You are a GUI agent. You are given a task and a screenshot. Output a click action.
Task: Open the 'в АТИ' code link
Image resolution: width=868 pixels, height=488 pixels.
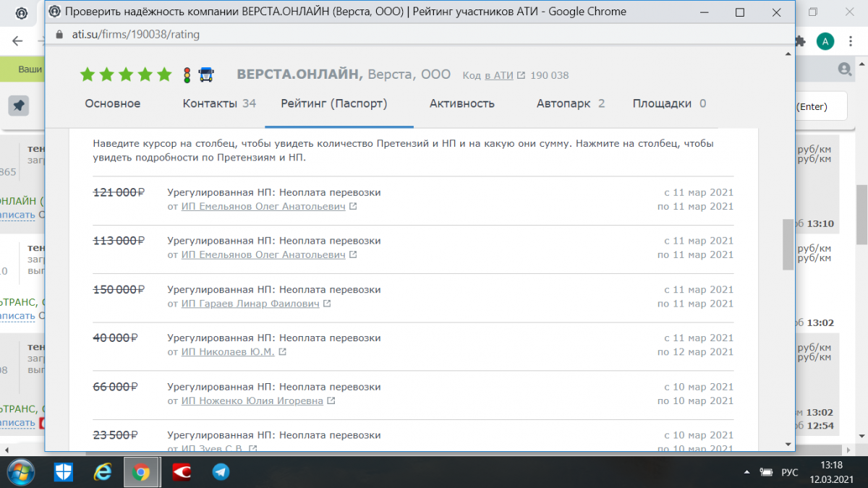click(499, 75)
